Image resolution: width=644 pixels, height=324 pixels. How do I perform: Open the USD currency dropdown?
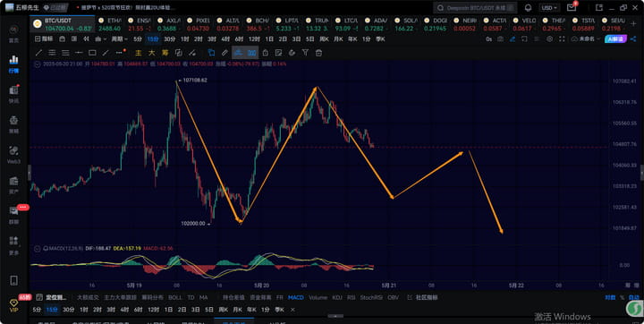[x=549, y=8]
